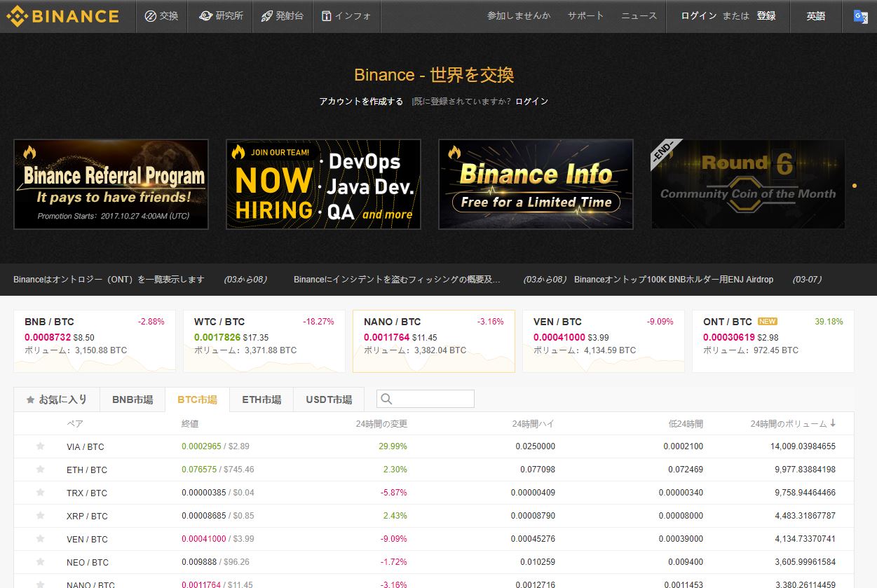Sort by 24時間のボリューム arrow
Viewport: 877px width, 588px height.
833,423
